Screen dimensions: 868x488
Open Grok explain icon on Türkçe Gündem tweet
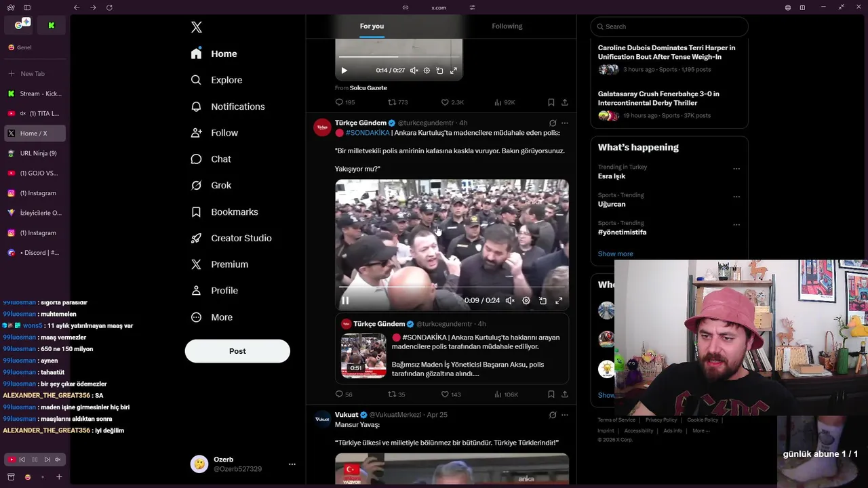[x=553, y=123]
